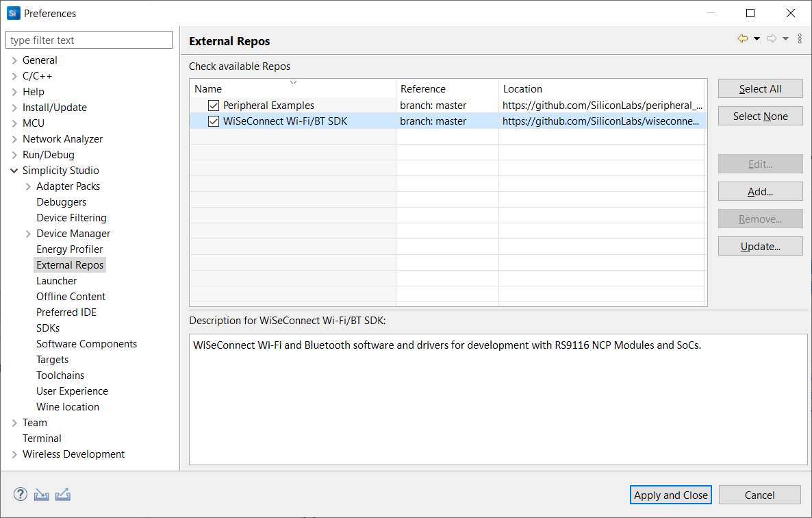
Task: Click the import preferences icon
Action: click(x=41, y=494)
